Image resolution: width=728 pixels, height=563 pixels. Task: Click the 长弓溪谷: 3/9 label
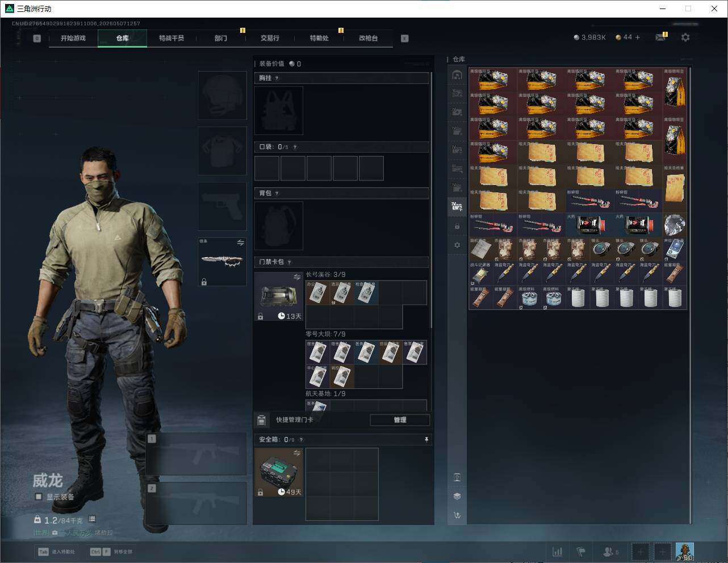tap(325, 275)
